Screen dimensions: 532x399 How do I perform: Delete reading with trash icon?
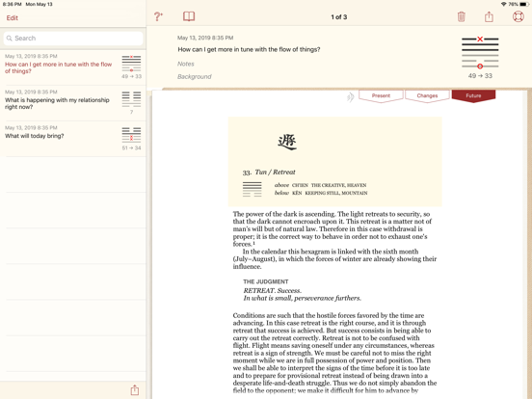(461, 16)
